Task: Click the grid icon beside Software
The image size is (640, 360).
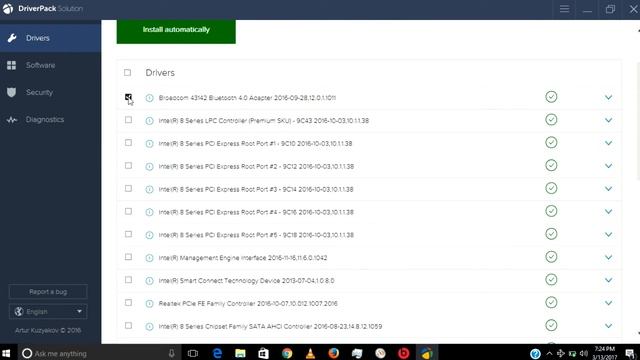Action: [x=11, y=65]
